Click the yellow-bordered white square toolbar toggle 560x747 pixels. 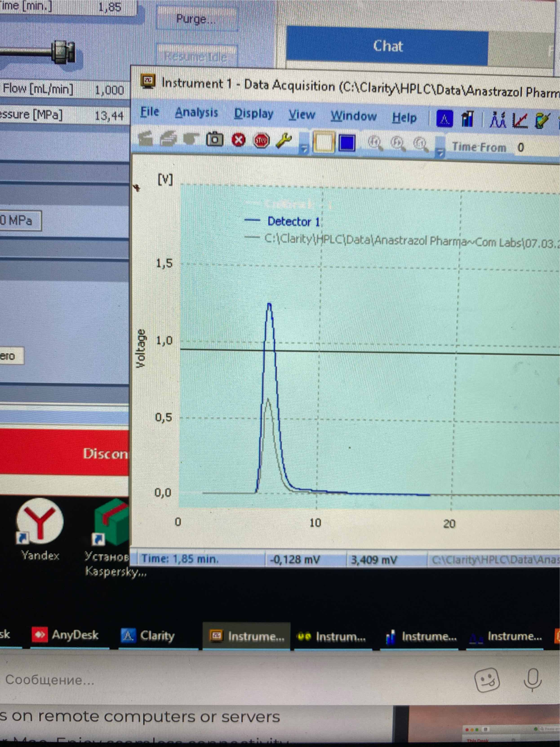(x=323, y=142)
